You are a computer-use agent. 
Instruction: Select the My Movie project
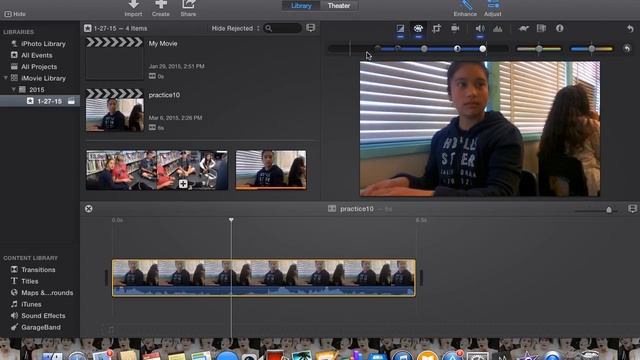pos(114,58)
